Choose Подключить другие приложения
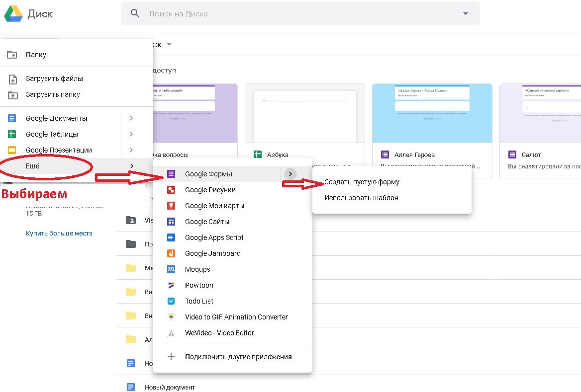 coord(233,357)
